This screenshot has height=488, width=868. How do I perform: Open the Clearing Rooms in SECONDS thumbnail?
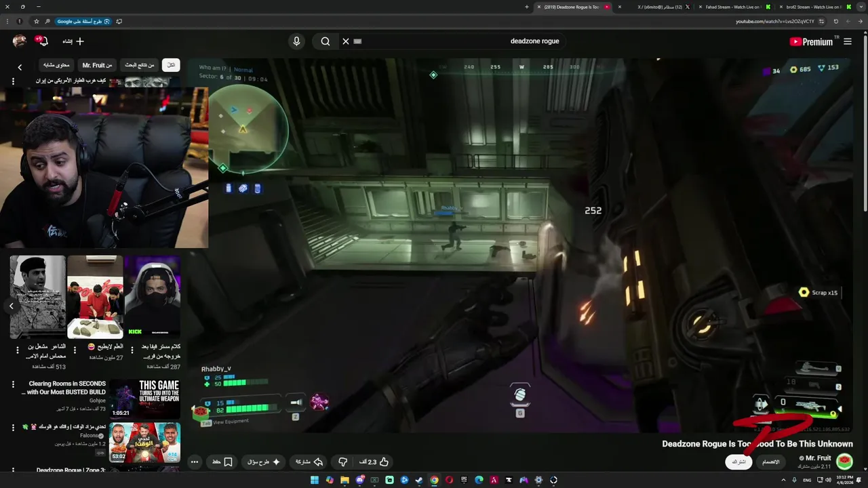[145, 399]
